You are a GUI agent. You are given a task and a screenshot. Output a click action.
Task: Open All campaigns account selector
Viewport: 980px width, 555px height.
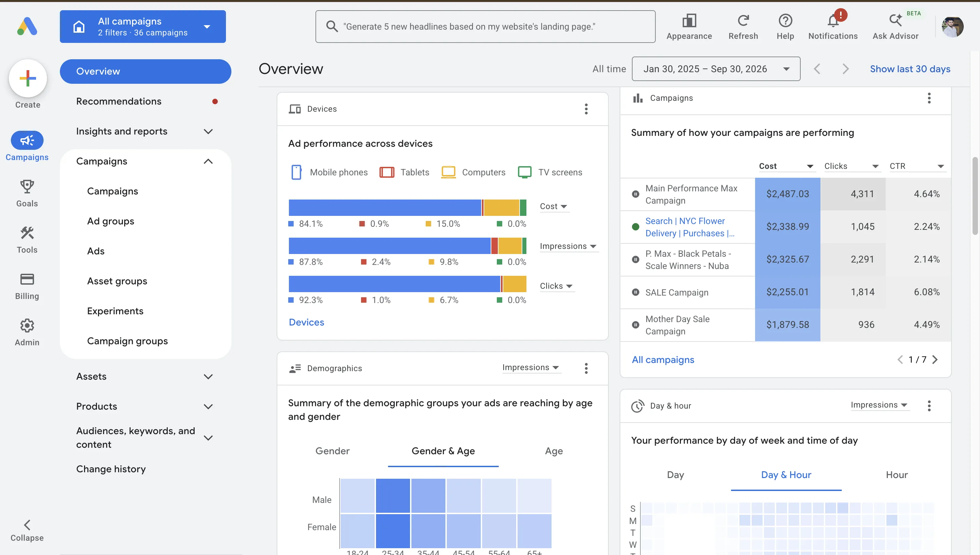(143, 26)
